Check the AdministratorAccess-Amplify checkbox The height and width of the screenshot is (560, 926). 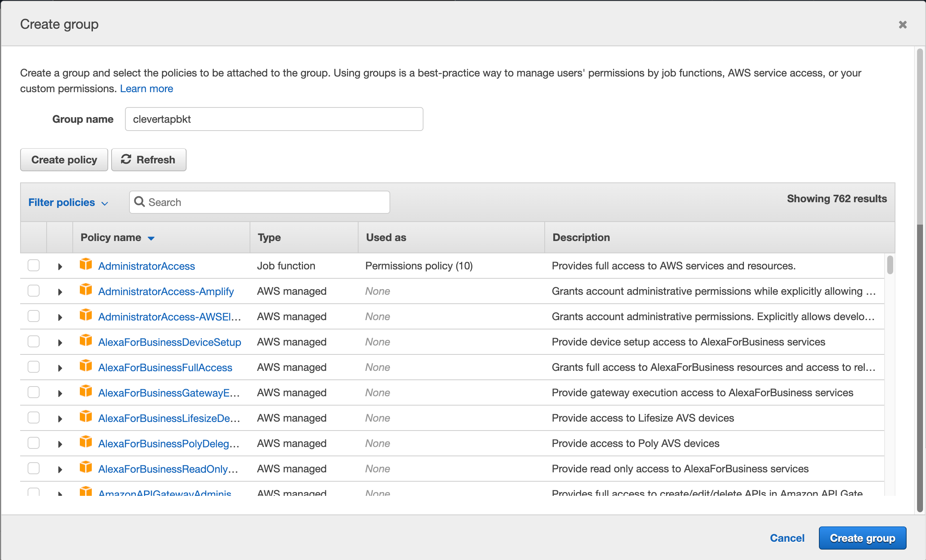[x=34, y=291]
